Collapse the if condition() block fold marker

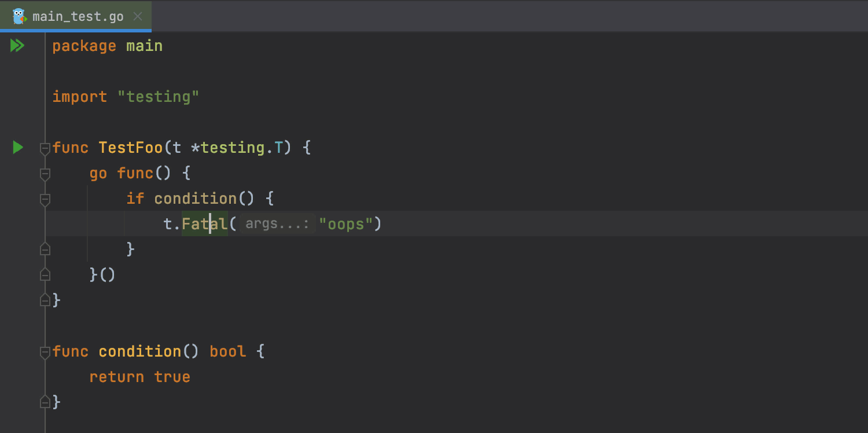tap(45, 199)
